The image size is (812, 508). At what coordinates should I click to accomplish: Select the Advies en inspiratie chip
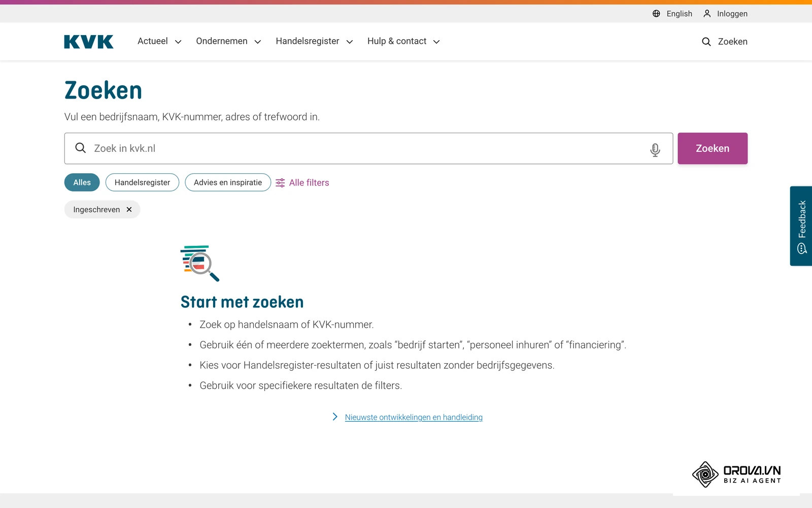[228, 182]
